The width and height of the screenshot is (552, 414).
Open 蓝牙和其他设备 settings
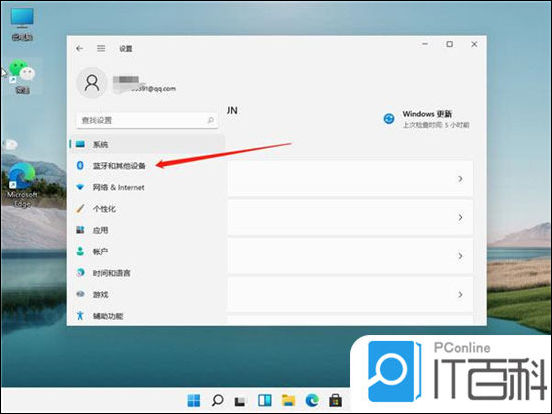(x=147, y=165)
